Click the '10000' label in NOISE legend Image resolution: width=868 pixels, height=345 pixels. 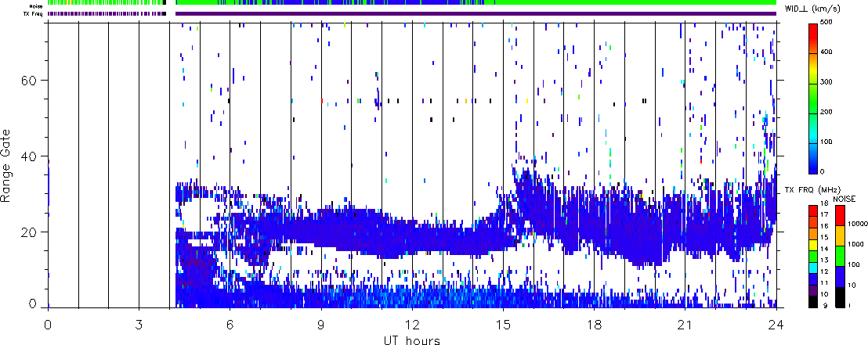[x=859, y=225]
